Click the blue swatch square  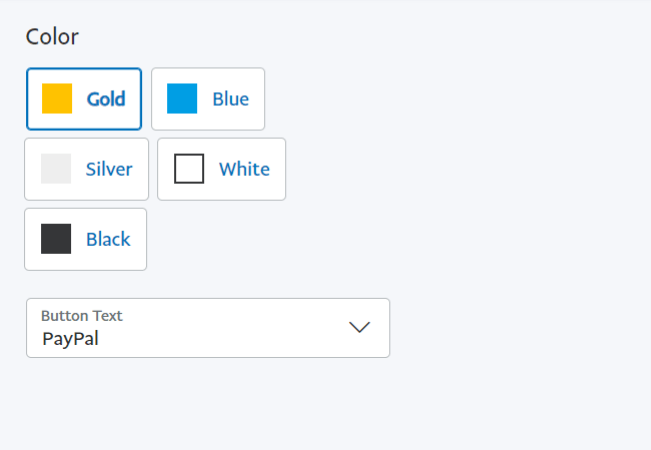182,99
